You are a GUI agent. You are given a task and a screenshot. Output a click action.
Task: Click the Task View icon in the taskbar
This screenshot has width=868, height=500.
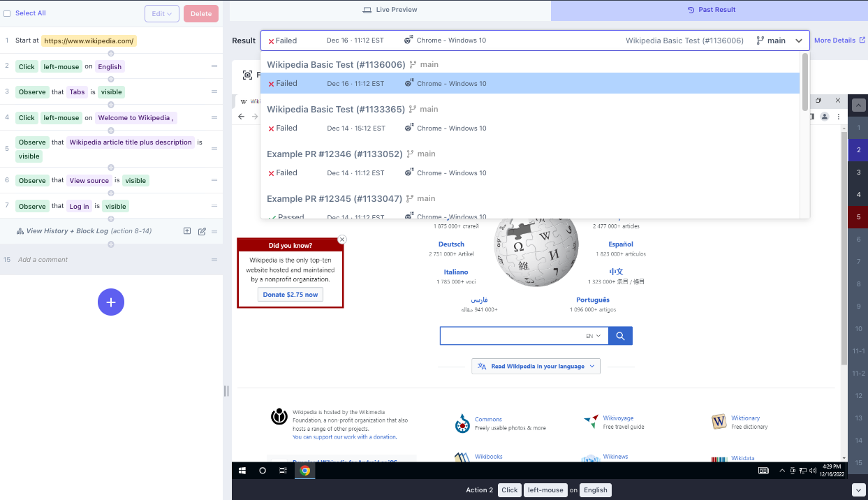pyautogui.click(x=283, y=471)
